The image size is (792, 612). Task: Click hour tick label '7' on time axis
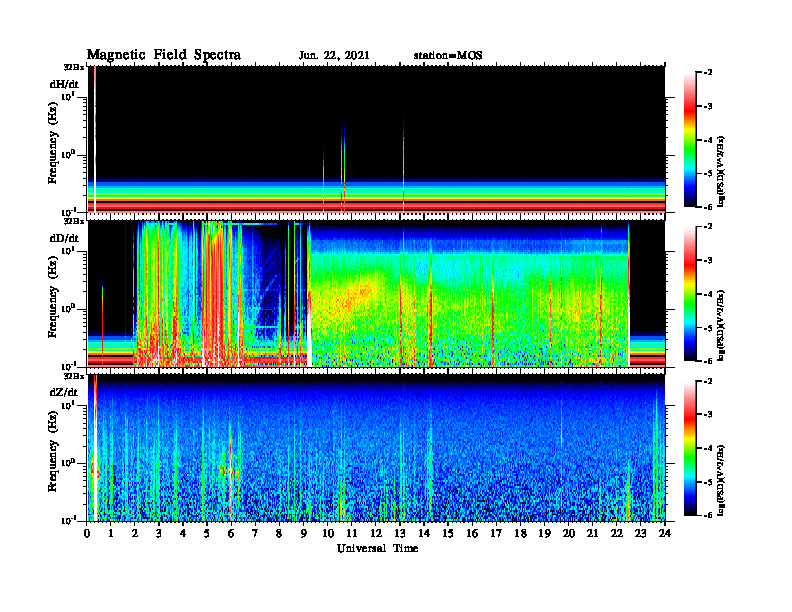(256, 534)
